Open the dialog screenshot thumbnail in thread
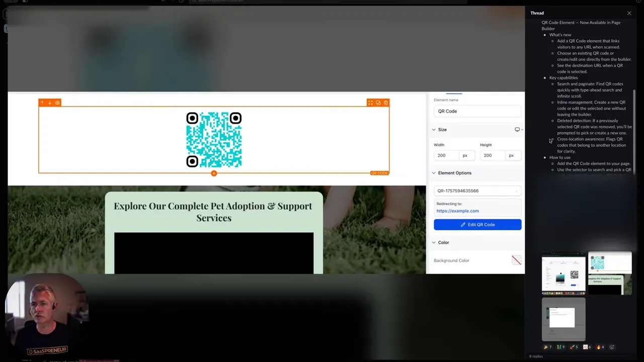The height and width of the screenshot is (362, 644). pyautogui.click(x=563, y=319)
